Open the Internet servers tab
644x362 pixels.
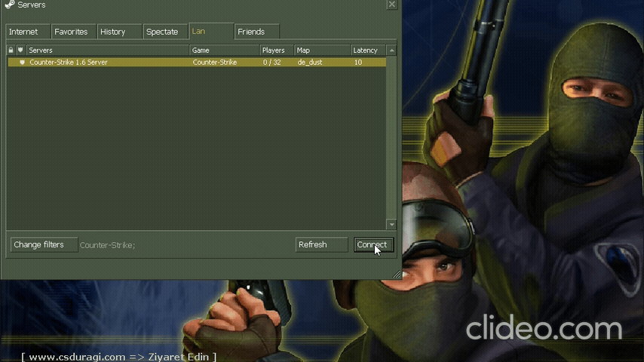click(x=27, y=32)
